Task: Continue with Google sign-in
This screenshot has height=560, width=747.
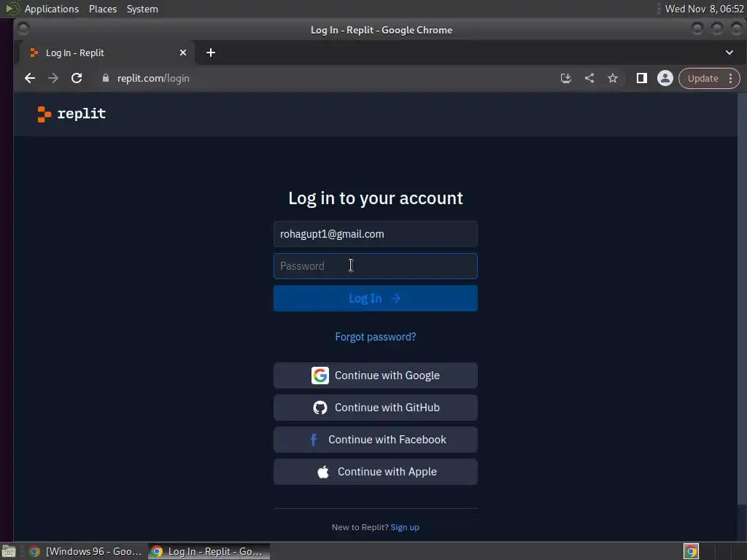Action: 376,376
